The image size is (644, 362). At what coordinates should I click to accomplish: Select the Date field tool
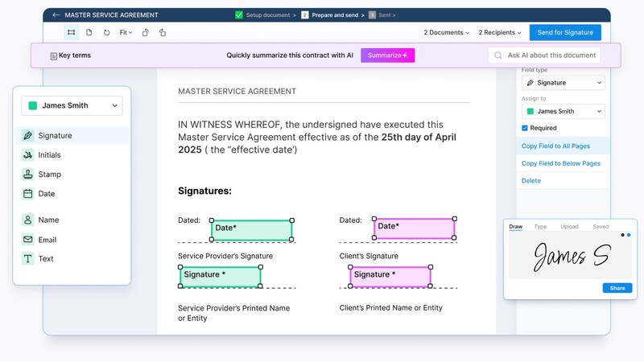click(x=46, y=194)
